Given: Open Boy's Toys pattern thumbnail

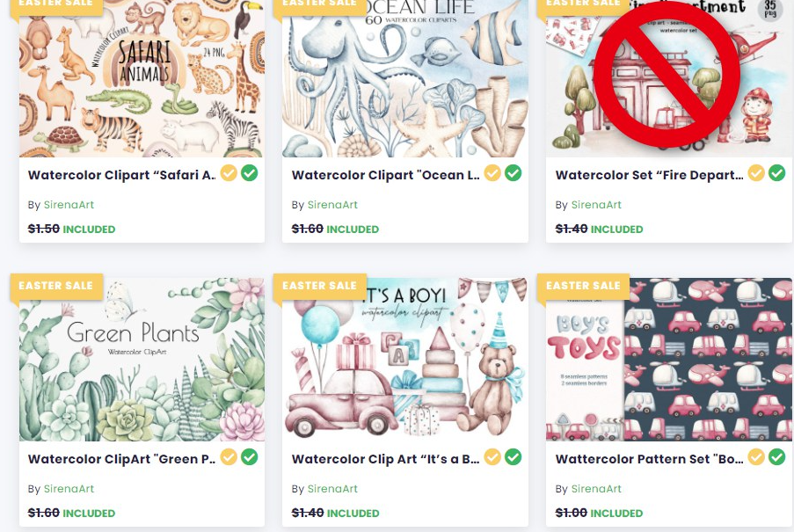Looking at the screenshot, I should click(669, 360).
